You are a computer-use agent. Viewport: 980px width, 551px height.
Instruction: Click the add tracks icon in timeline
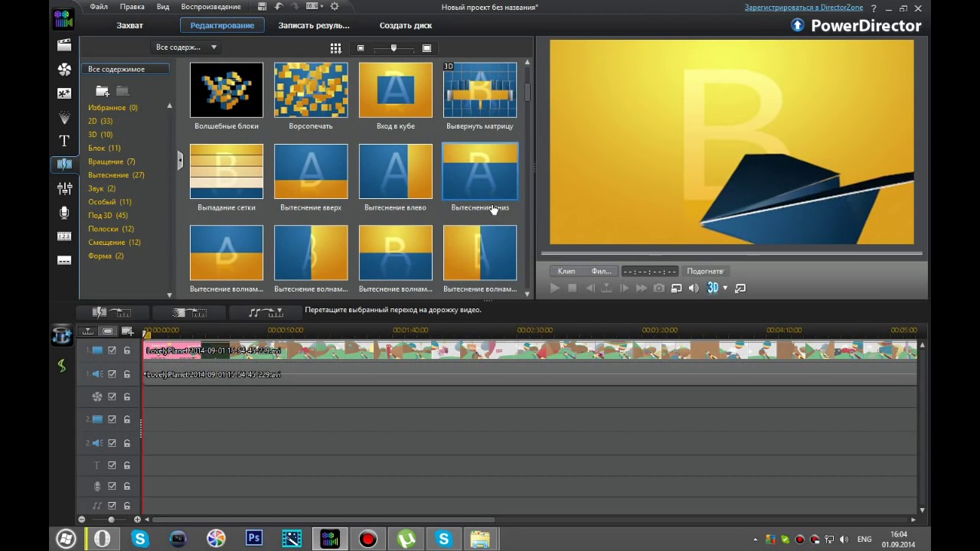(127, 331)
